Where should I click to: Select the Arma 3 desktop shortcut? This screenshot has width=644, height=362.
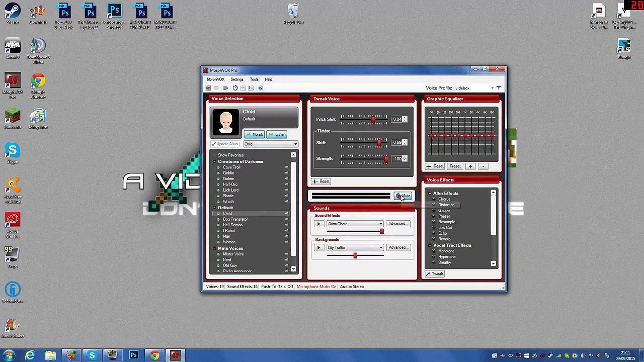coord(13,49)
